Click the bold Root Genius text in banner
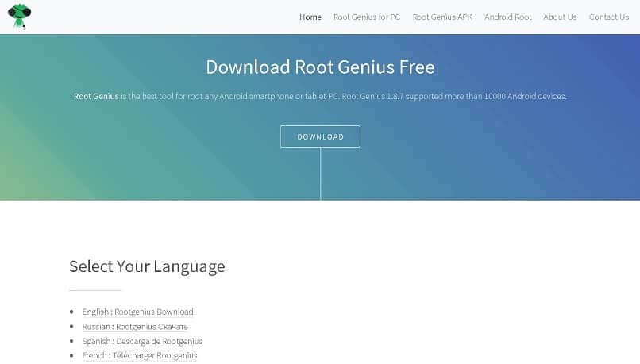The image size is (640, 364). 96,96
